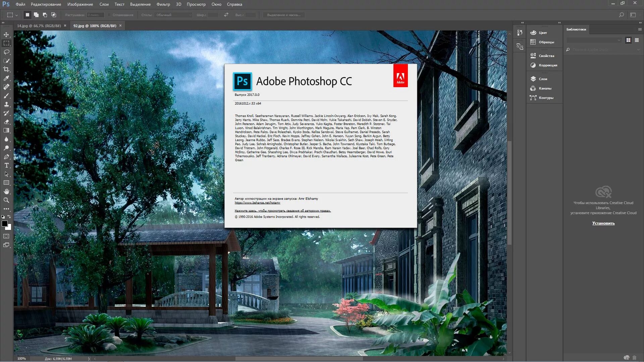Screen dimensions: 644x362
Task: Select the History Brush tool
Action: [6, 113]
